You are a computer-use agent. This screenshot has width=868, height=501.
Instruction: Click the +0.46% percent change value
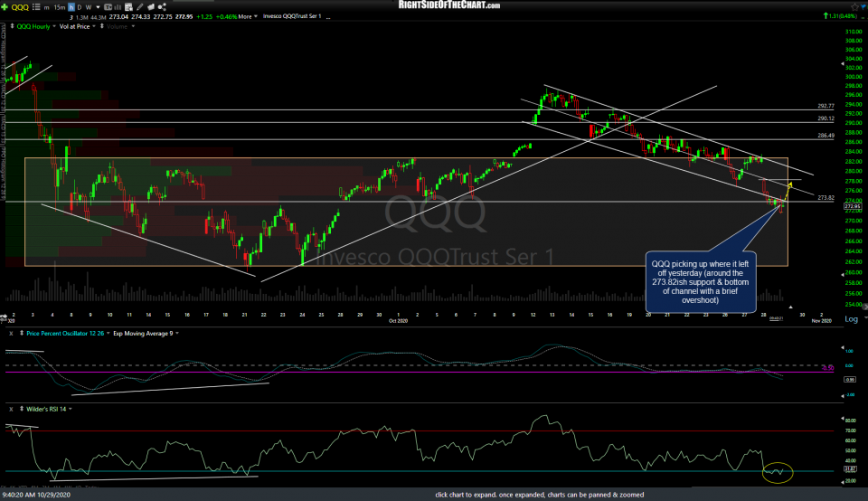pos(225,16)
